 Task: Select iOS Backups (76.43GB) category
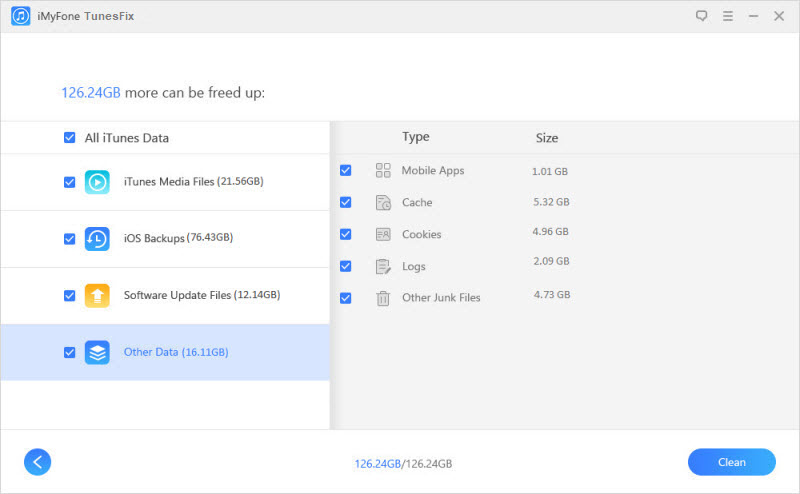pos(165,239)
